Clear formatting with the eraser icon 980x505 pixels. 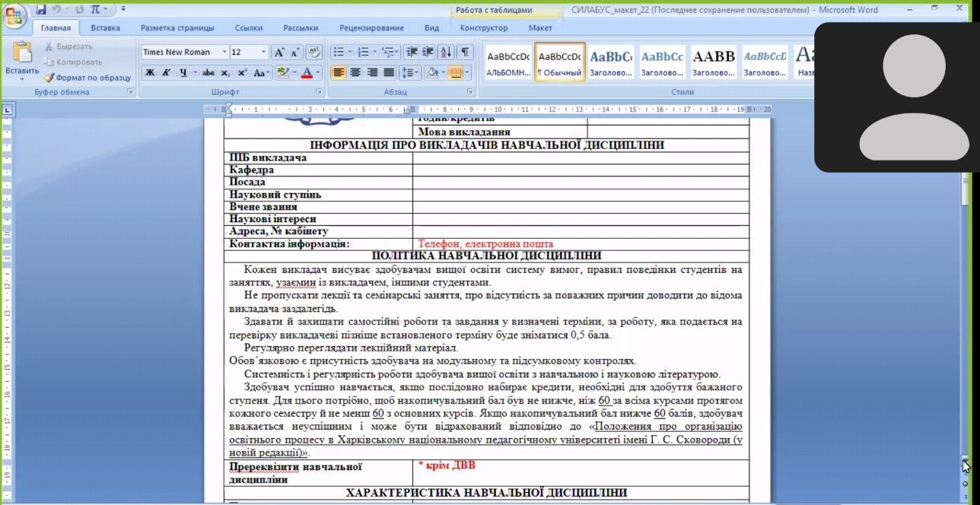[x=313, y=52]
